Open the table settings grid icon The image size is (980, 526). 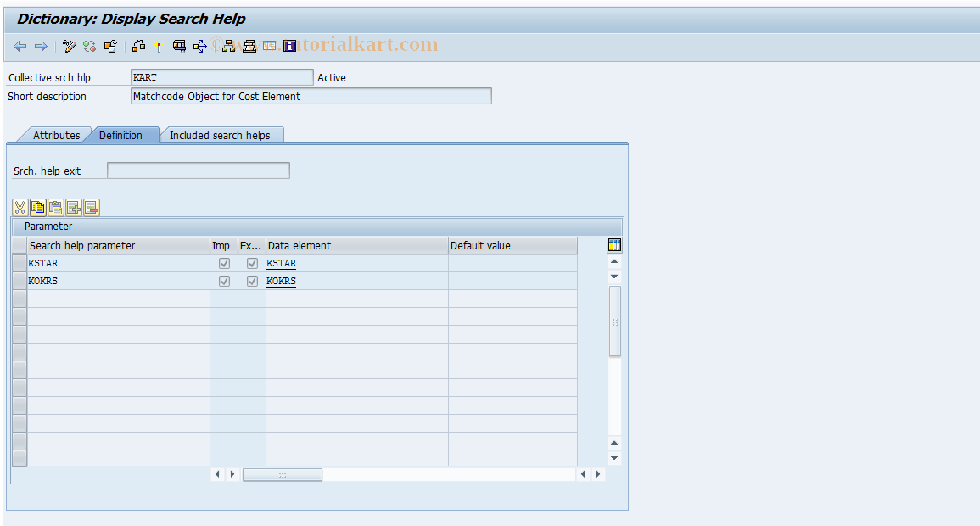[x=613, y=244]
